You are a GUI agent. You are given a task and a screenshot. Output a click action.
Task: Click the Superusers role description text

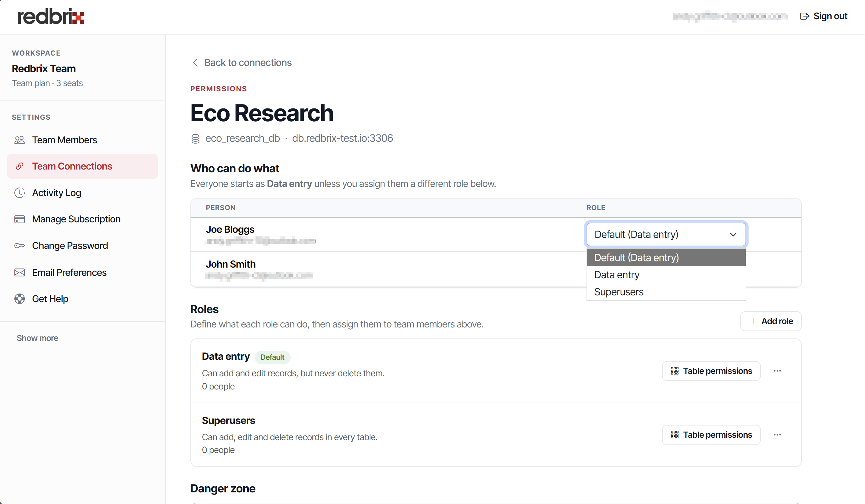290,437
